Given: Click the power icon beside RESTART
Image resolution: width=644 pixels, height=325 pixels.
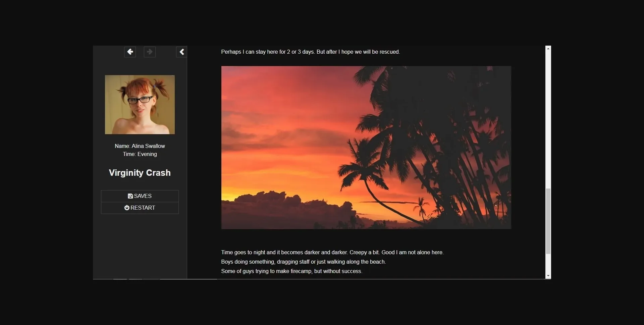Looking at the screenshot, I should pyautogui.click(x=127, y=208).
